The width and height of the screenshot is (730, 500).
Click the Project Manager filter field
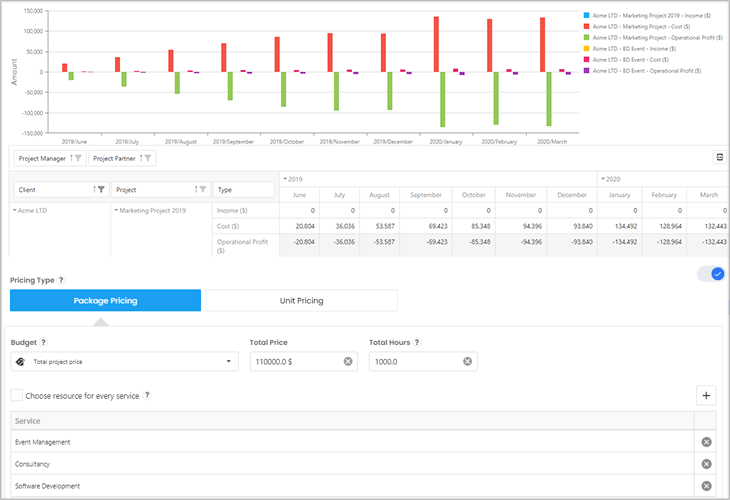50,158
